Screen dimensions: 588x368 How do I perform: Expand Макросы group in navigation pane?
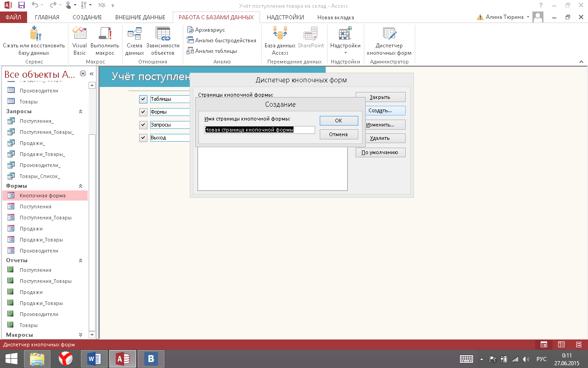[x=81, y=335]
